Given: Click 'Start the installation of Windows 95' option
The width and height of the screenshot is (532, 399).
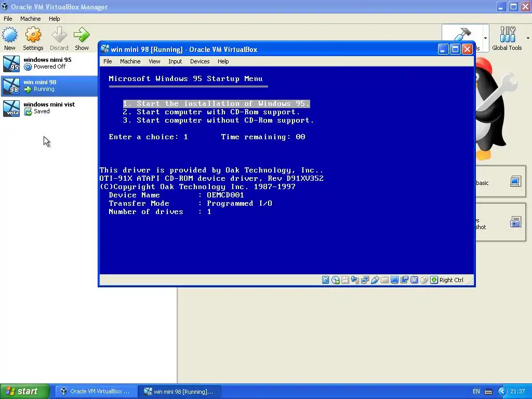Looking at the screenshot, I should point(216,103).
